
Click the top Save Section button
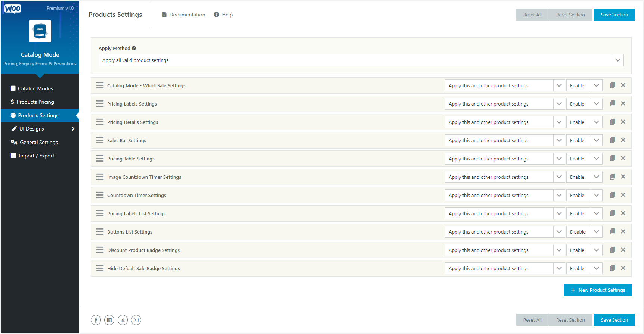614,15
